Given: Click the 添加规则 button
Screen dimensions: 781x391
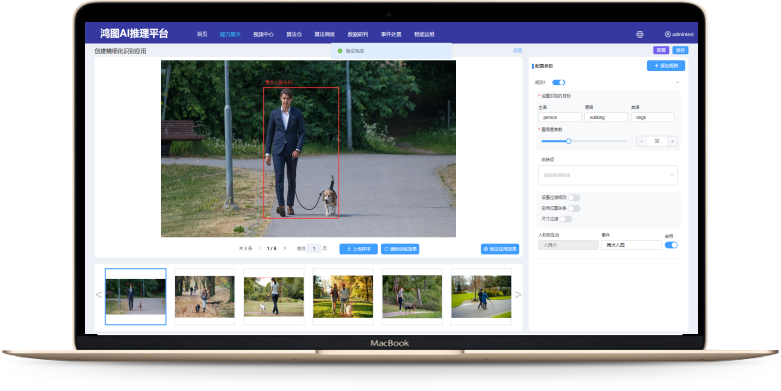Looking at the screenshot, I should coord(666,66).
